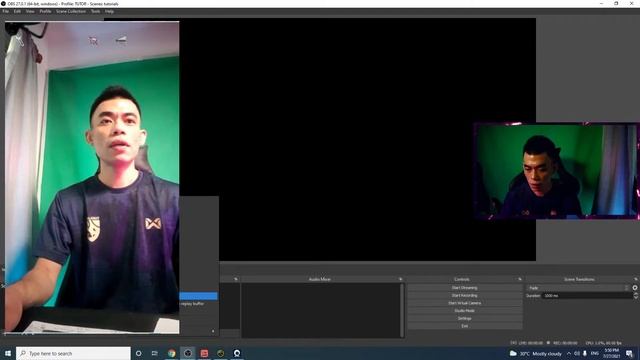Open OBS Settings from Controls
640x360 pixels.
pos(464,318)
